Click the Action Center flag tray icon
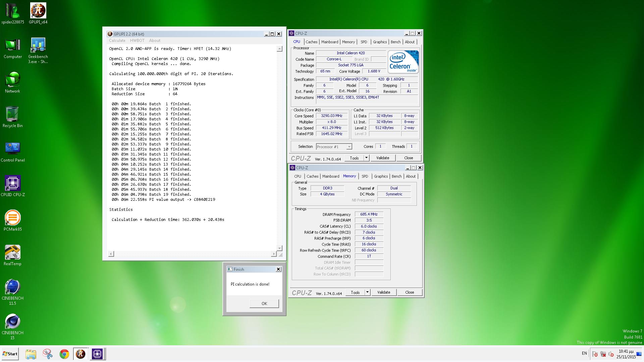 click(x=595, y=354)
